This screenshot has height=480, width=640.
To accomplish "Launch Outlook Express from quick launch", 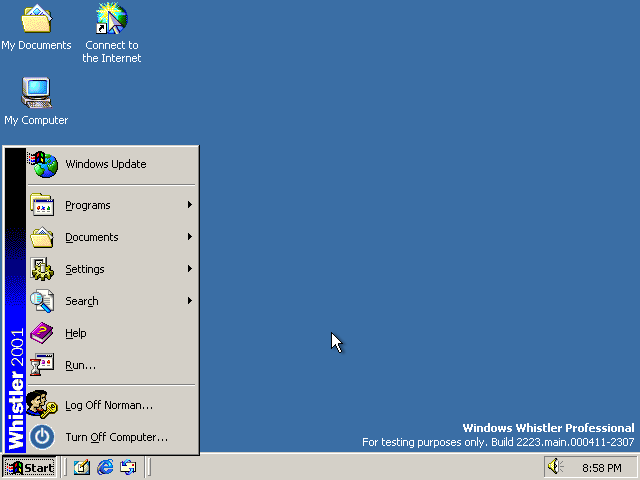I will [127, 467].
